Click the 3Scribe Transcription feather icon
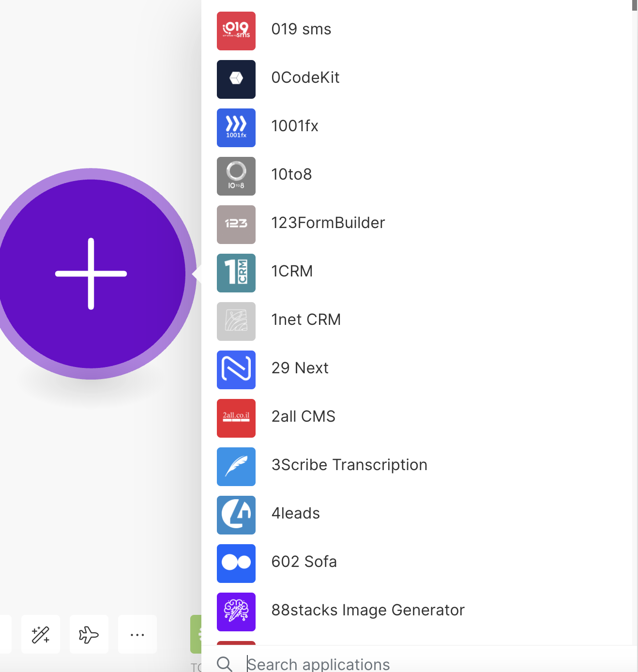Viewport: 638px width, 672px height. [236, 467]
